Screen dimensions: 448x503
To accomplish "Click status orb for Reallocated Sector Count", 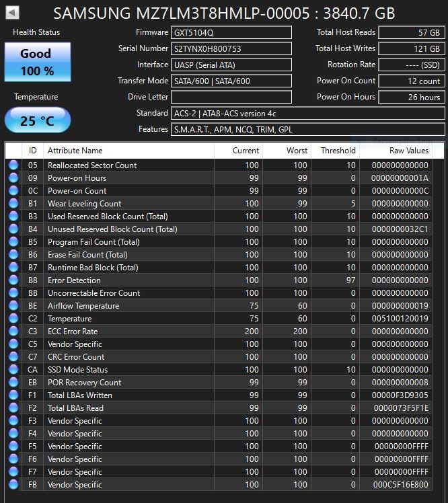I will 13,165.
